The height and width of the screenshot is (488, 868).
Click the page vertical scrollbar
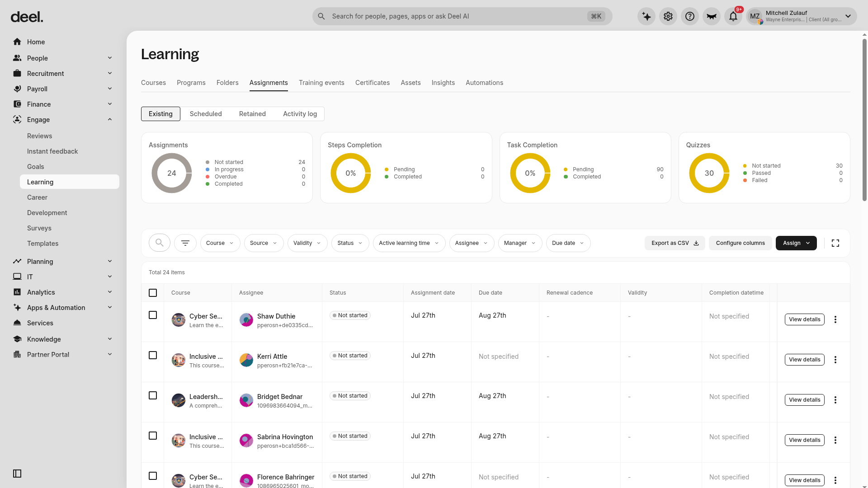tap(864, 120)
